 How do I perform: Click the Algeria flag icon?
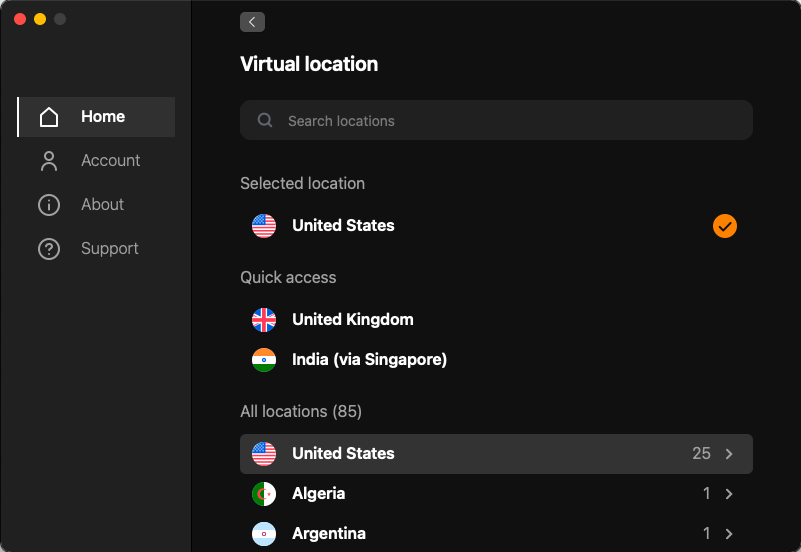(264, 494)
